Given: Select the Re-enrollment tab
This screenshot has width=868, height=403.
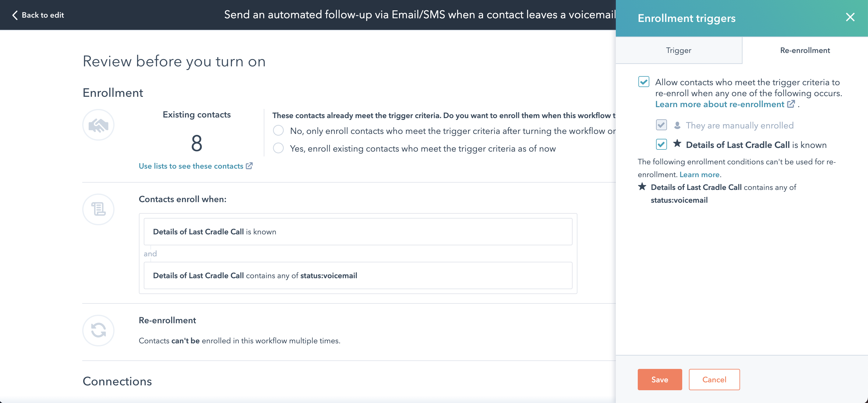Looking at the screenshot, I should pos(805,51).
